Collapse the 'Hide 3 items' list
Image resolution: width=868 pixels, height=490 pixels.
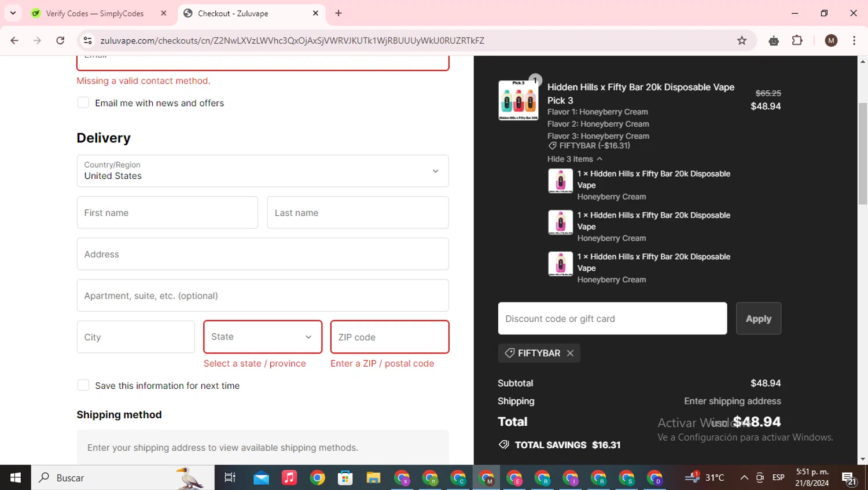[575, 159]
